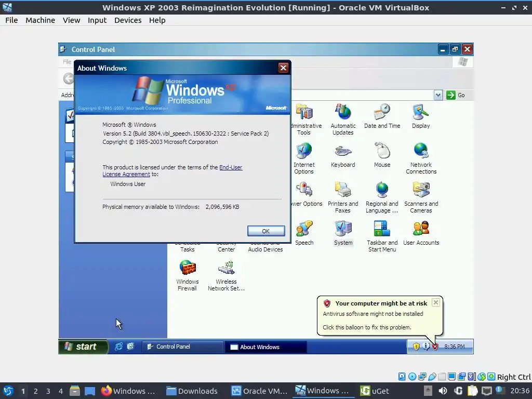Viewport: 532px width, 399px height.
Task: Select About Windows taskbar button
Action: click(x=266, y=347)
